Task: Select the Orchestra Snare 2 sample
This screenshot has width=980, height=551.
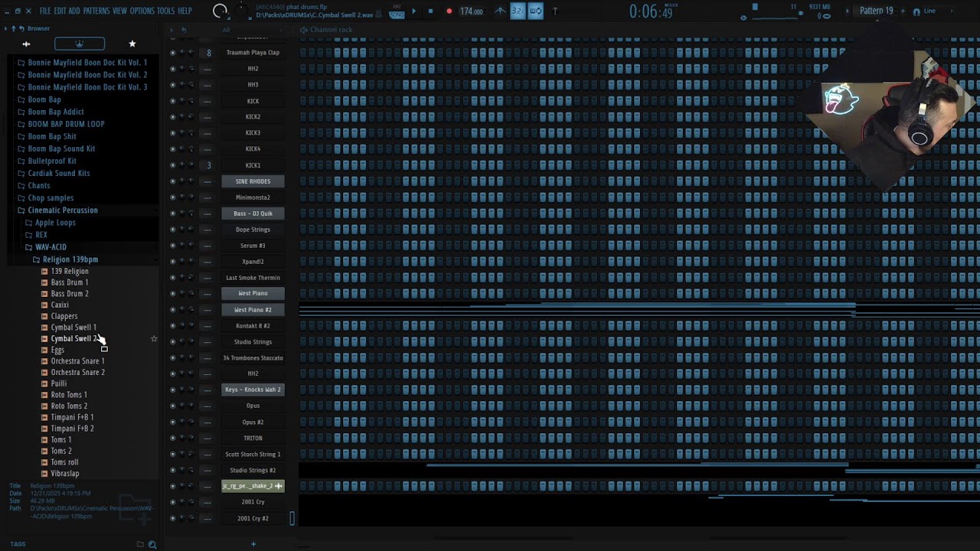Action: pyautogui.click(x=77, y=373)
